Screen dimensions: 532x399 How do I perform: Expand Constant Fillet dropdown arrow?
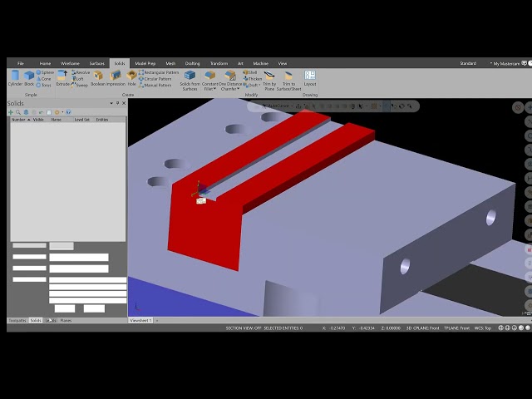click(214, 89)
